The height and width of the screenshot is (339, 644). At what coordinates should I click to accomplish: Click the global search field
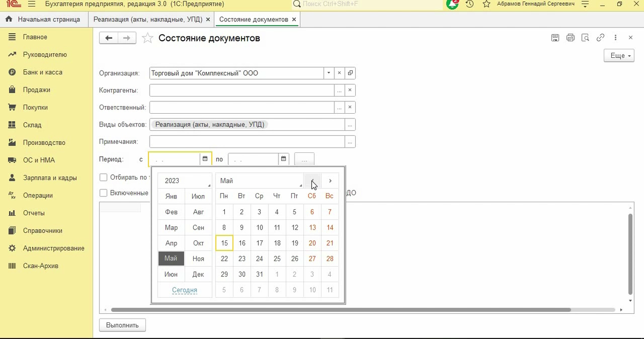[x=367, y=4]
